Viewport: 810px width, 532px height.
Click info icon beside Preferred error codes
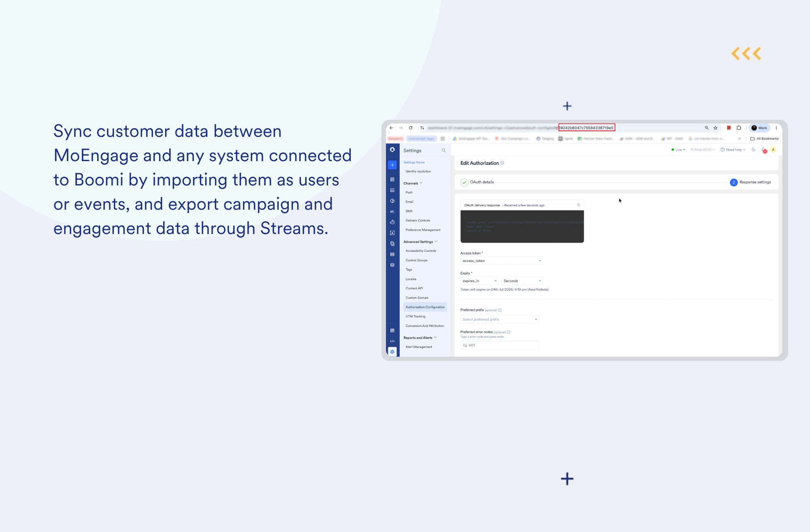509,332
